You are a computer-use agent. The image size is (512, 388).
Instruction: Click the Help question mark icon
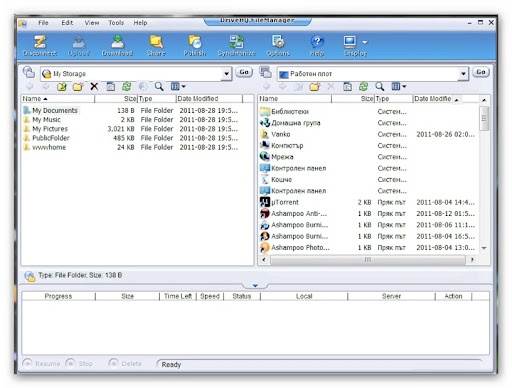[x=317, y=42]
